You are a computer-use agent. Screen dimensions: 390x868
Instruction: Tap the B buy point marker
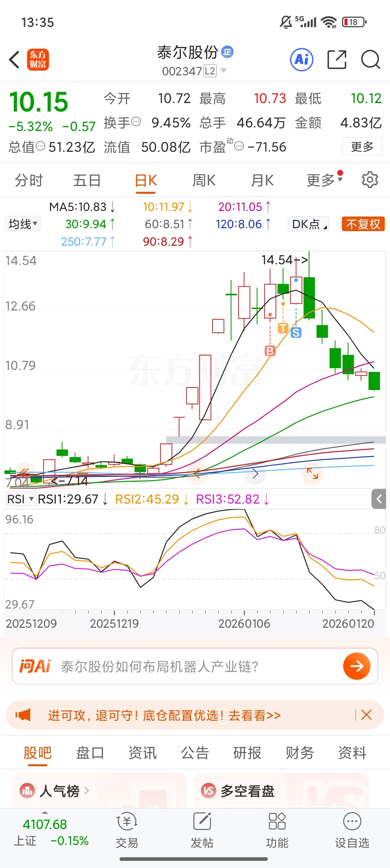270,351
